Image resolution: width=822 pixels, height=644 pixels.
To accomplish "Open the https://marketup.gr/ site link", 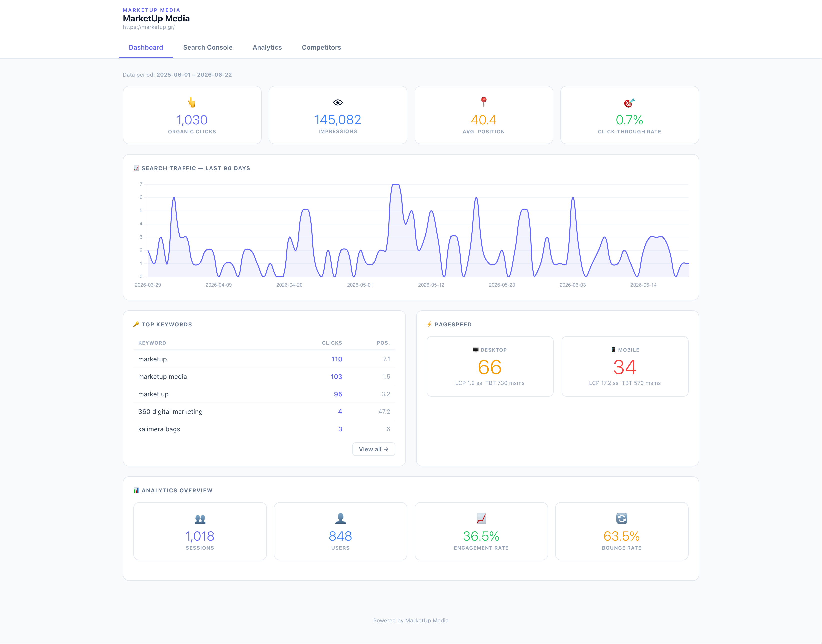I will [149, 27].
